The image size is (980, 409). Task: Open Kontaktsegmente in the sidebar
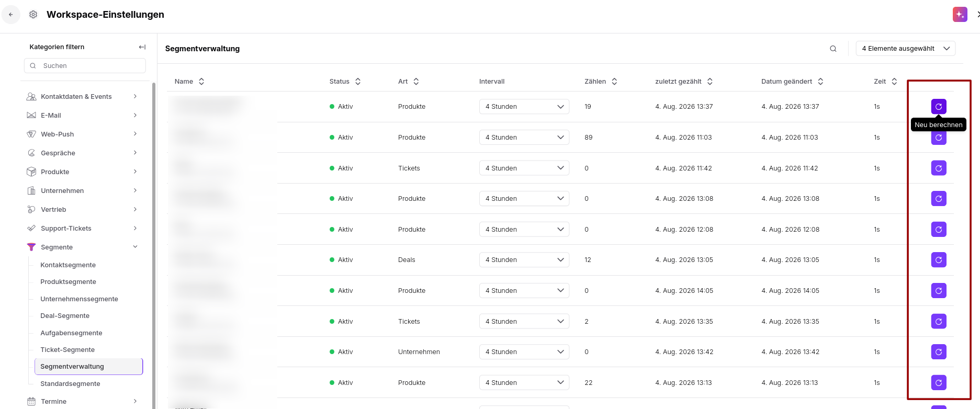[68, 265]
